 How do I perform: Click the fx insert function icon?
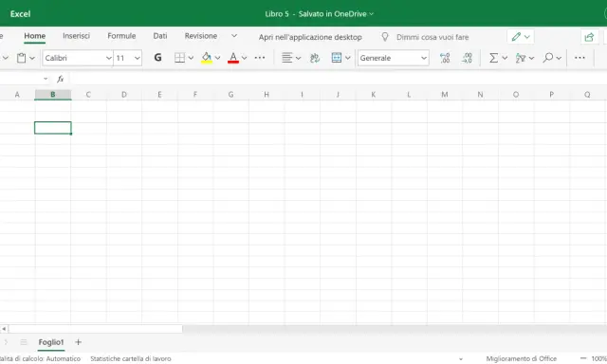[x=61, y=79]
